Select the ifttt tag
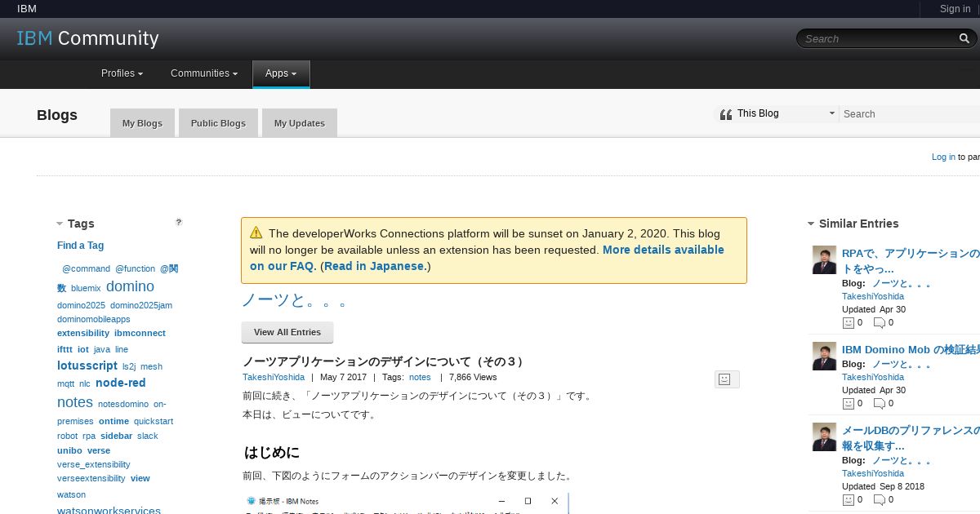The image size is (980, 514). (x=65, y=349)
